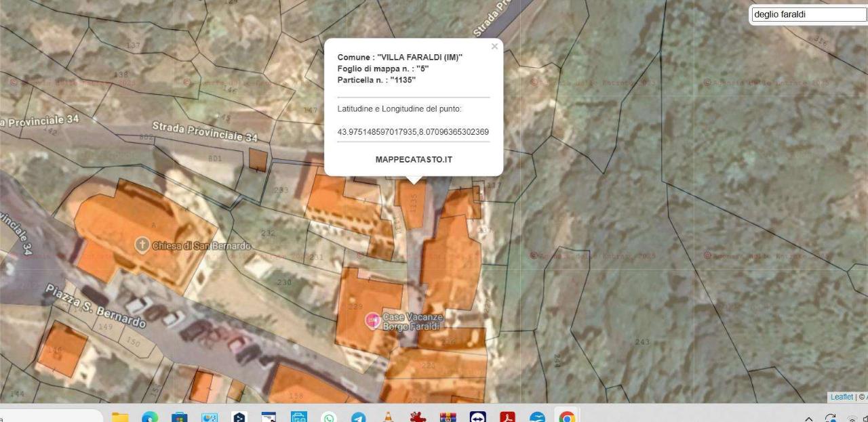
Task: Open VLC media player from taskbar
Action: point(389,417)
